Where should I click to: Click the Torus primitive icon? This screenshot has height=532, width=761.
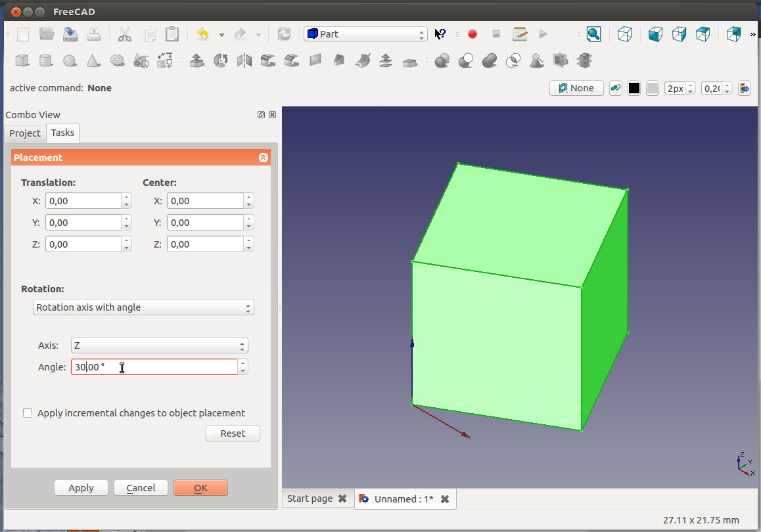[118, 61]
